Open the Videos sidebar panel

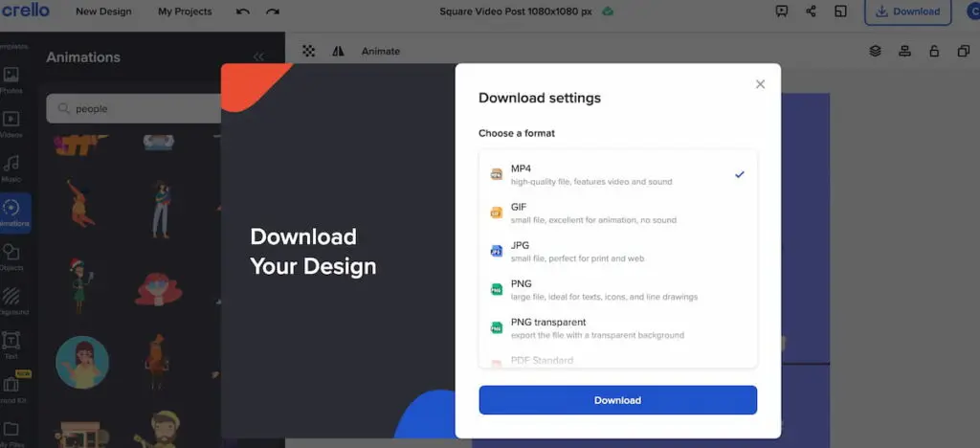11,124
